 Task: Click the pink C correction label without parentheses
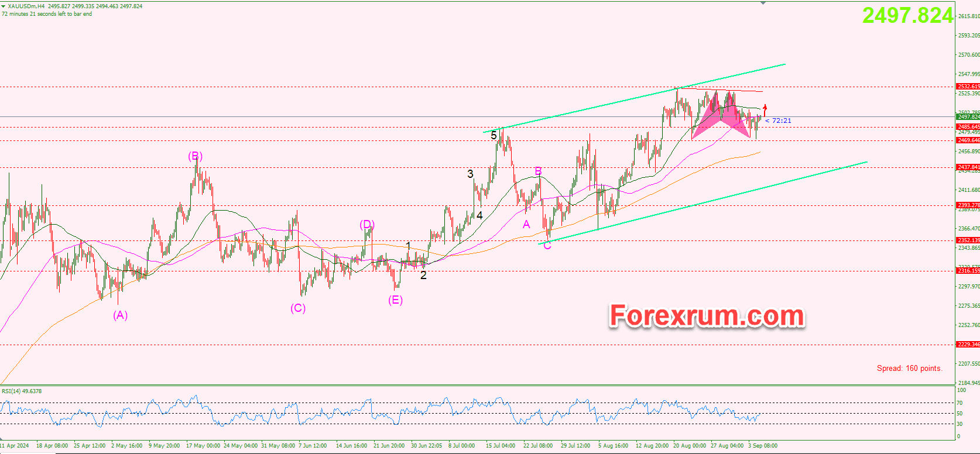click(x=547, y=246)
